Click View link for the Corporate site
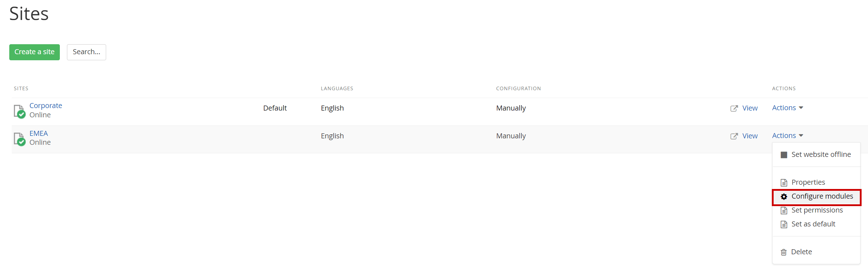This screenshot has height=271, width=868. (750, 108)
